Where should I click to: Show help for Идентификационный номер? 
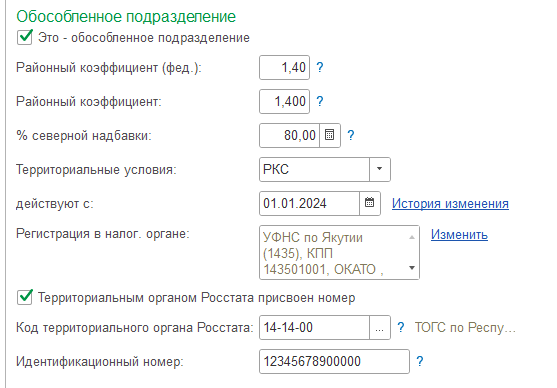tap(420, 361)
